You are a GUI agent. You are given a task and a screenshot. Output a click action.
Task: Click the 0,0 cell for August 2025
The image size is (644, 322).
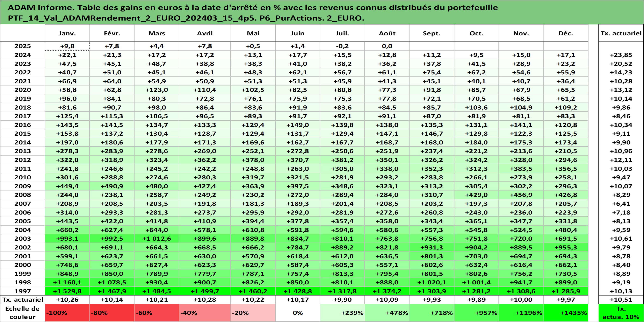point(387,46)
